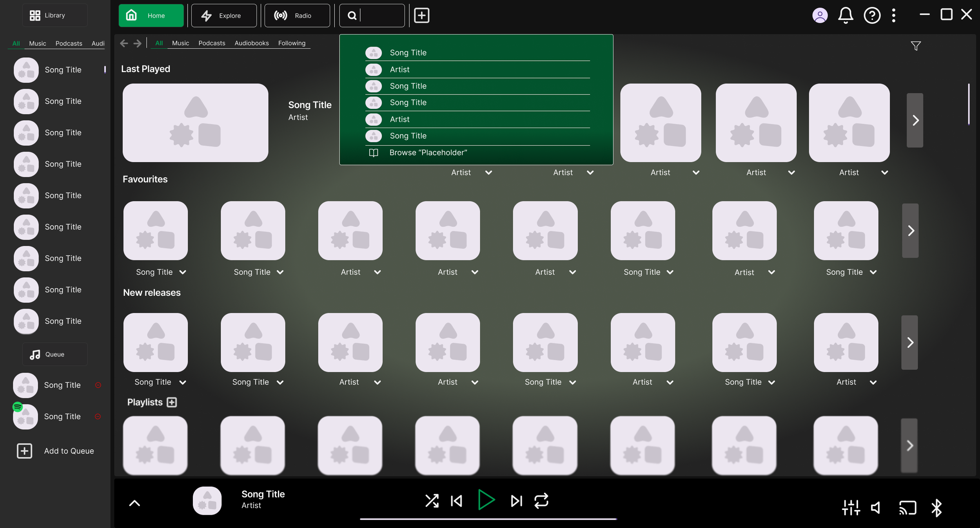
Task: Open notifications bell
Action: click(x=846, y=16)
